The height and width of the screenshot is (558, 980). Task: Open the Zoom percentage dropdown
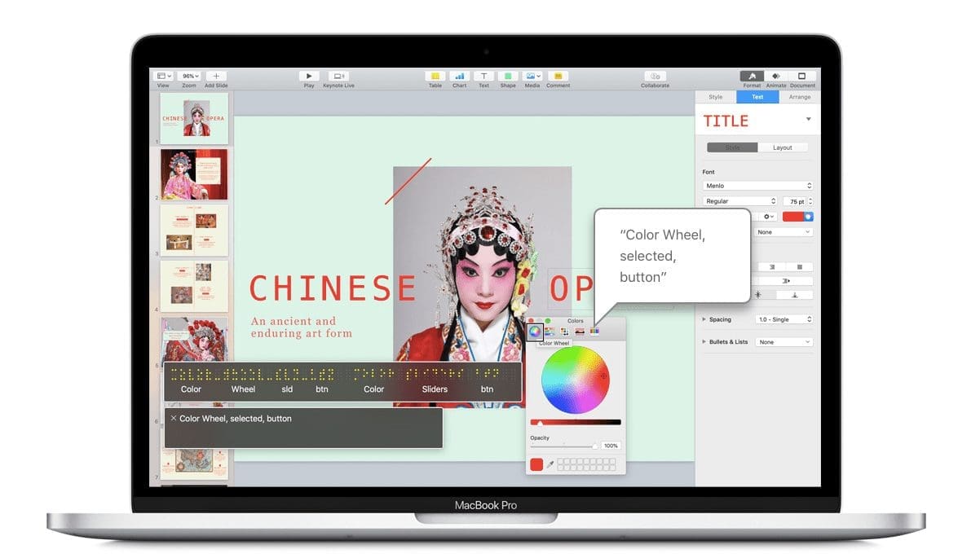190,76
